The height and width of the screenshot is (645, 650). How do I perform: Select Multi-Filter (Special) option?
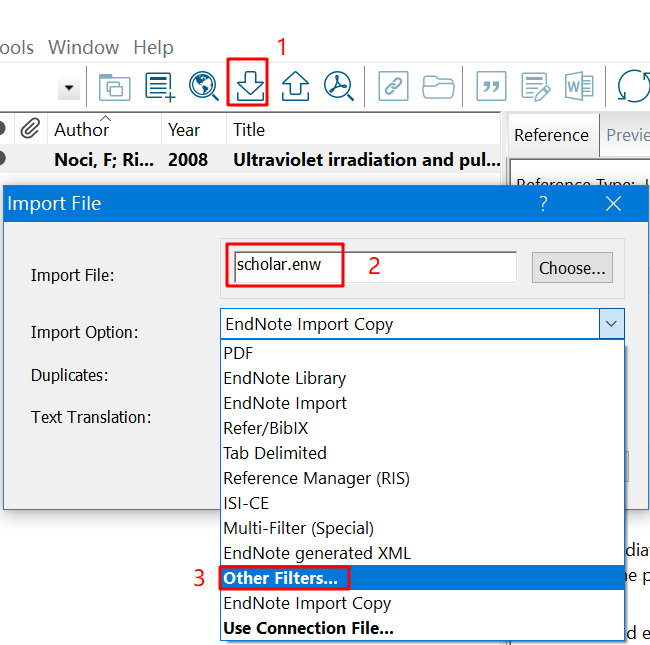[422, 528]
